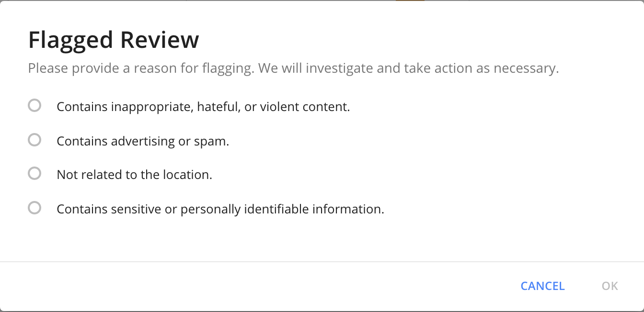The height and width of the screenshot is (312, 644).
Task: Click the word 'investigate' in the subtitle text
Action: point(339,68)
